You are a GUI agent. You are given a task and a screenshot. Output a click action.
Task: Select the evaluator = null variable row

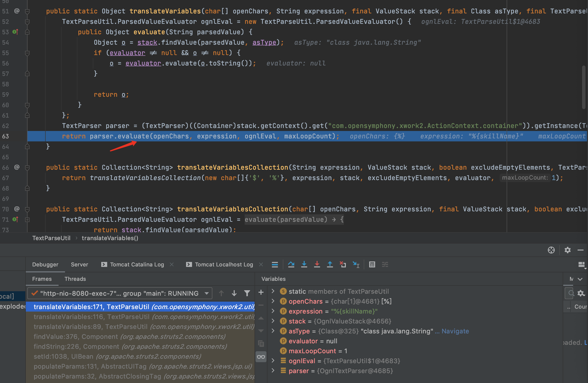[x=415, y=341]
